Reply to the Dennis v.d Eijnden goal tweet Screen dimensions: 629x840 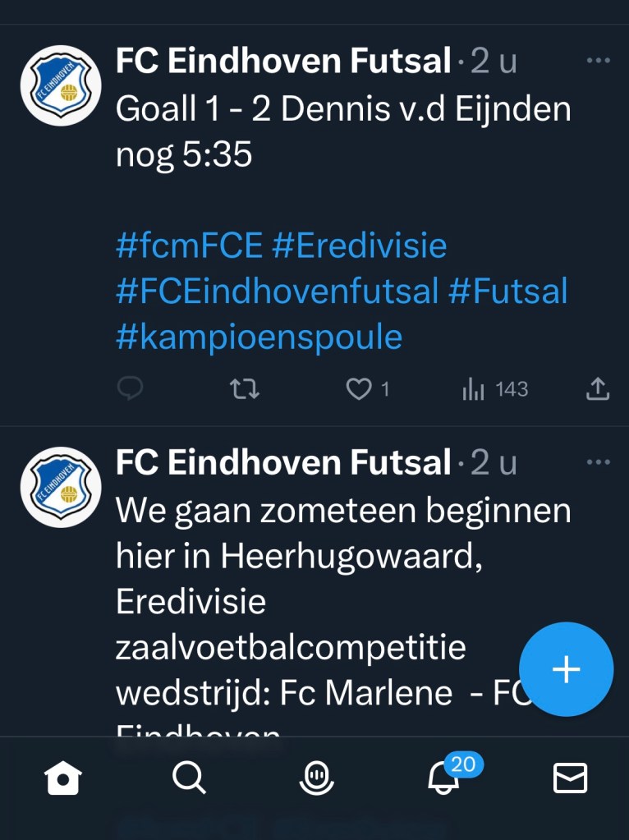[x=130, y=388]
